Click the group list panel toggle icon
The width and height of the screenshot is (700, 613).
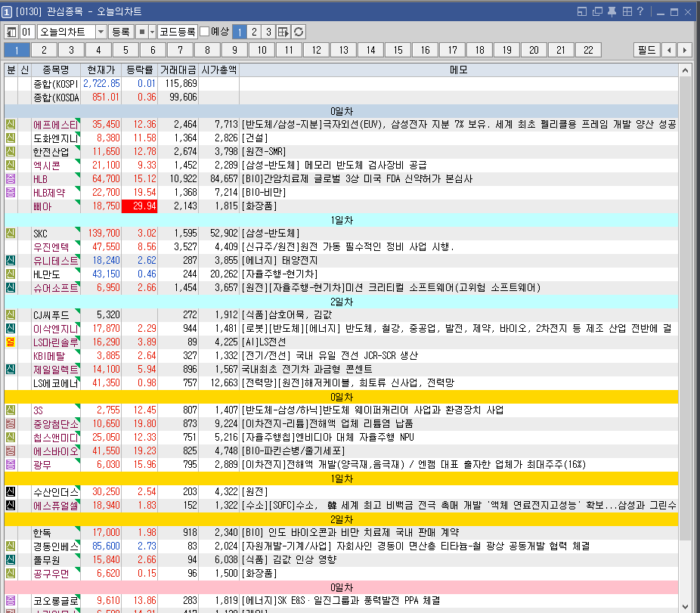click(x=11, y=32)
